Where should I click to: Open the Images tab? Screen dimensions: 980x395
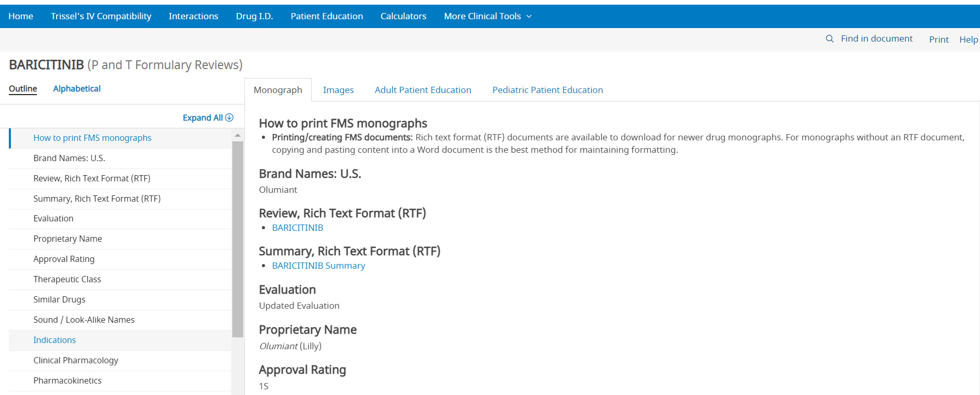(338, 90)
